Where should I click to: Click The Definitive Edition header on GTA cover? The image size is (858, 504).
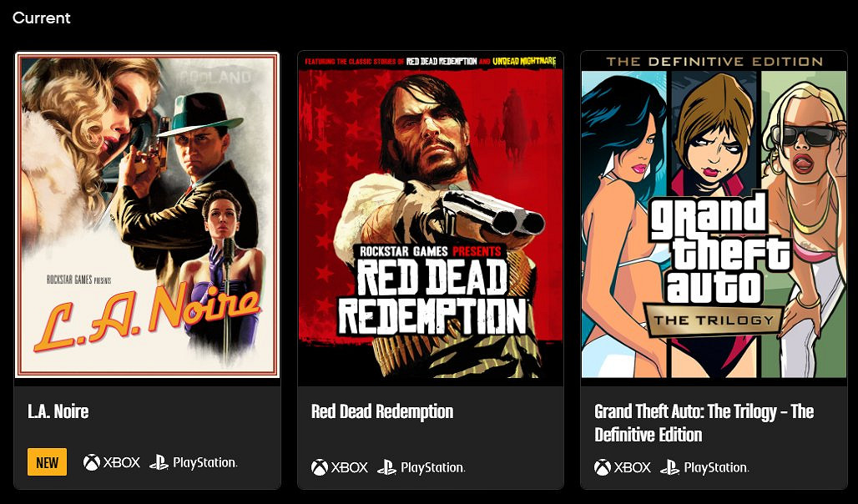pos(714,62)
